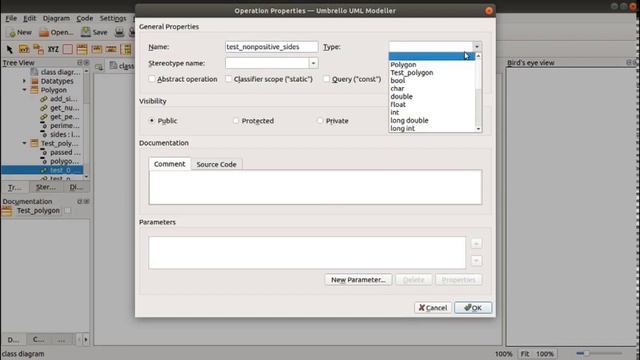This screenshot has width=640, height=360.
Task: Open the Code menu
Action: (x=84, y=18)
